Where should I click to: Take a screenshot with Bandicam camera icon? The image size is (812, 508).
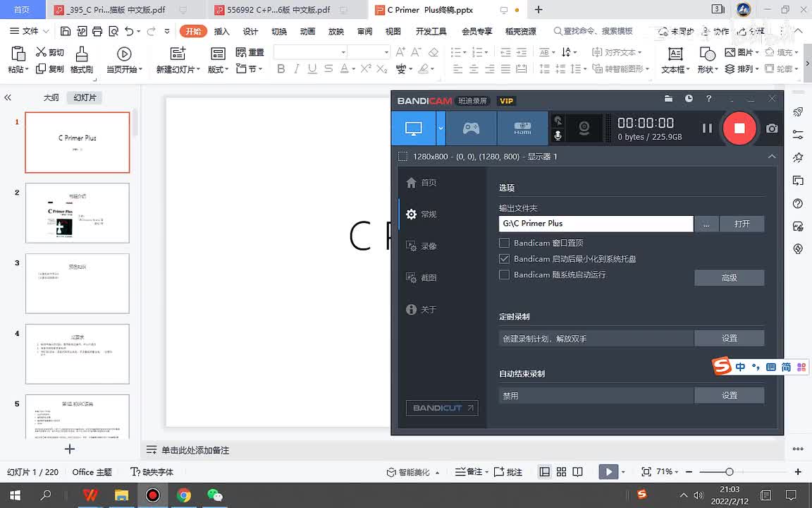click(x=772, y=128)
